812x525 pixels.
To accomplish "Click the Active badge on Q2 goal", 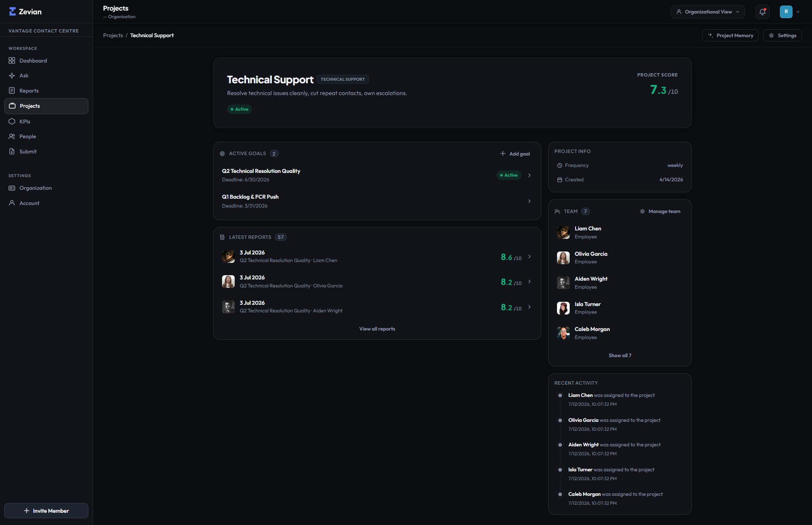I will (x=509, y=175).
